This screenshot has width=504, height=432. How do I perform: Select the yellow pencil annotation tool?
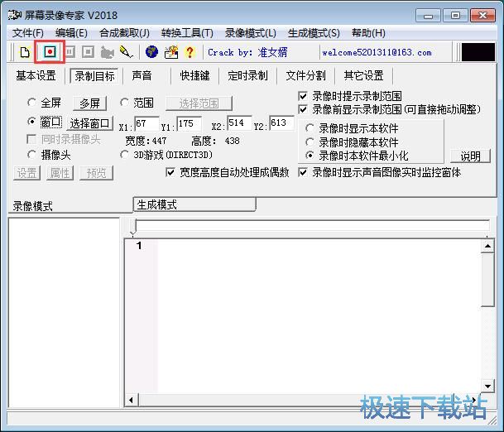126,52
